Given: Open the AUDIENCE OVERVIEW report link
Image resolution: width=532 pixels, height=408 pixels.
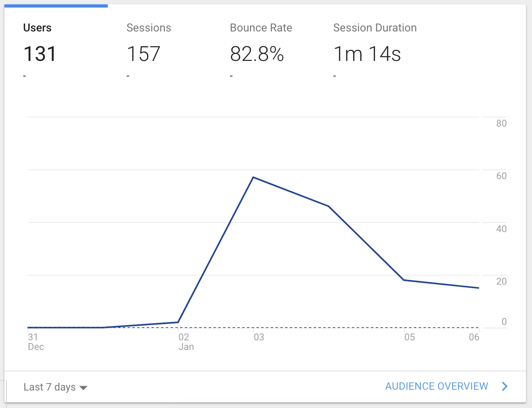Looking at the screenshot, I should (437, 387).
